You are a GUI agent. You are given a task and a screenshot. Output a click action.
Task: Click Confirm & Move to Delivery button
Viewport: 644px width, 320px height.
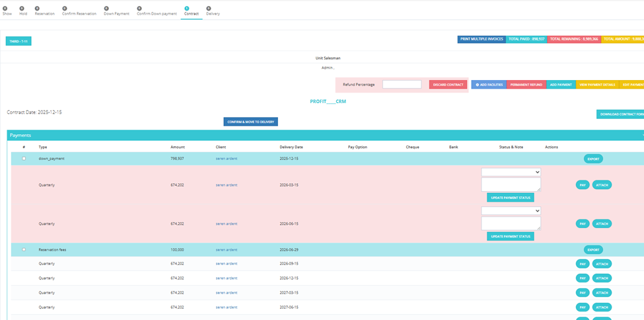click(x=250, y=122)
